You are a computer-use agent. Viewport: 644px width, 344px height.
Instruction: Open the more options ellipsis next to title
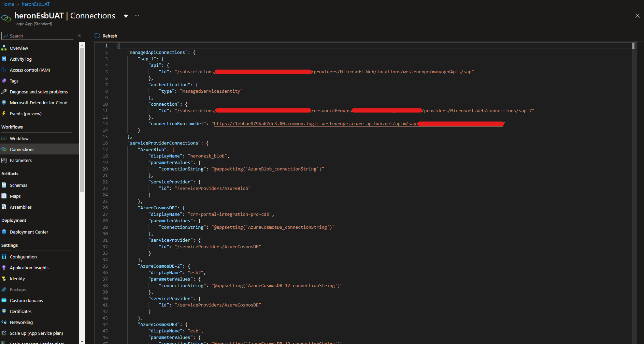pyautogui.click(x=137, y=16)
